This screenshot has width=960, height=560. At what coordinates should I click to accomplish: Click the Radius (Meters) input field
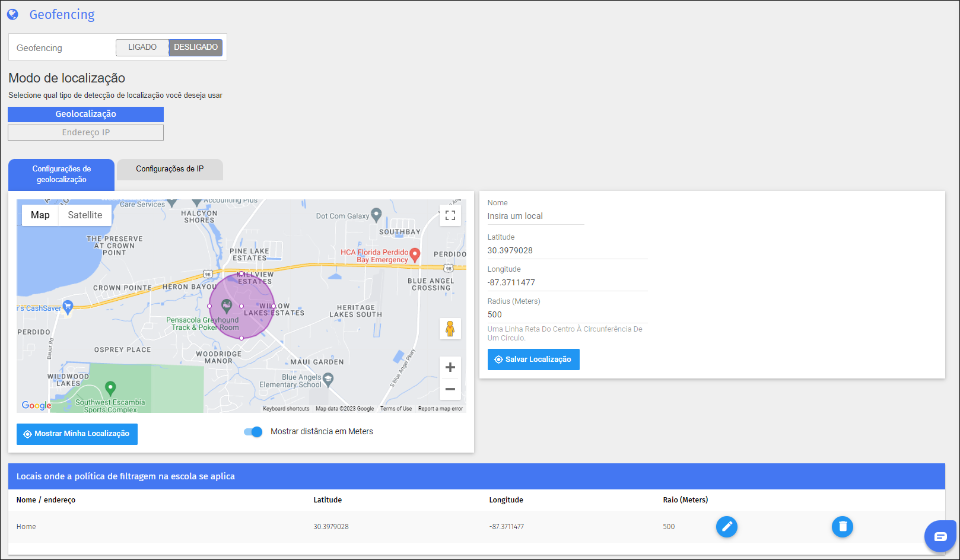567,315
